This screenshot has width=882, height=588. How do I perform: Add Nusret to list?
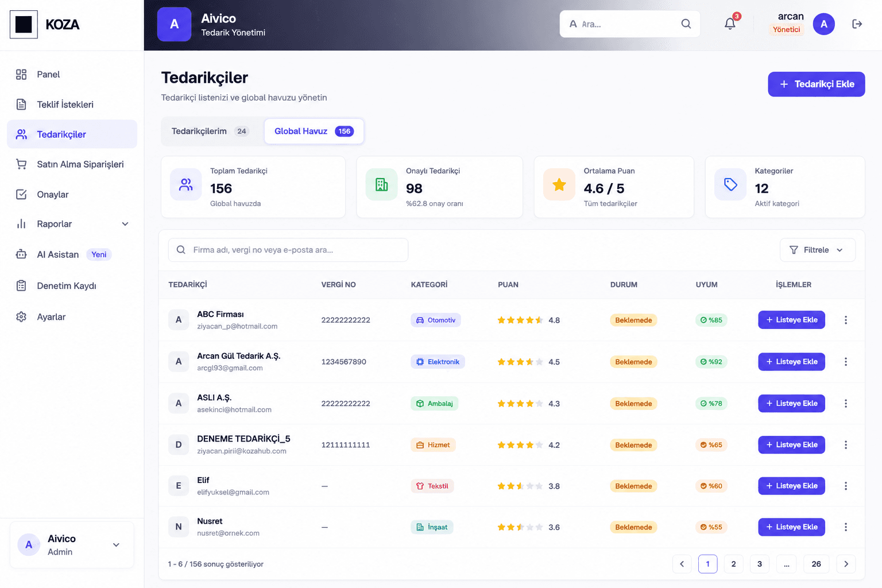point(791,527)
